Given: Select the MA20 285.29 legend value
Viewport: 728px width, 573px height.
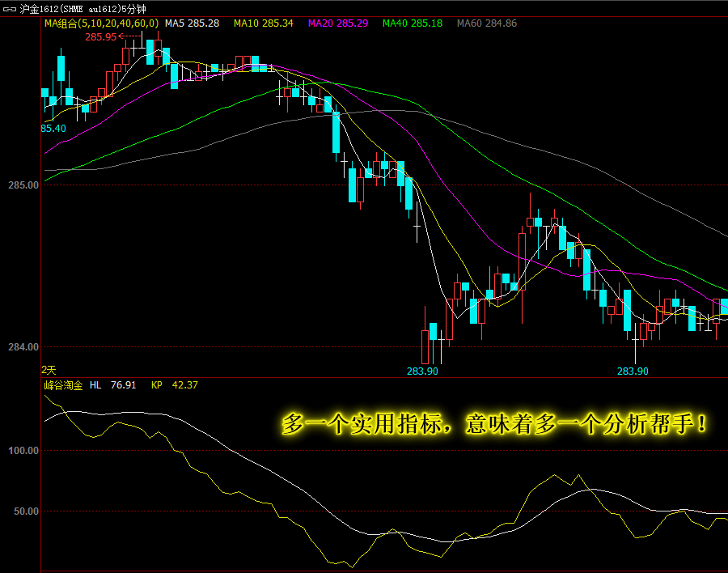Looking at the screenshot, I should [x=338, y=23].
